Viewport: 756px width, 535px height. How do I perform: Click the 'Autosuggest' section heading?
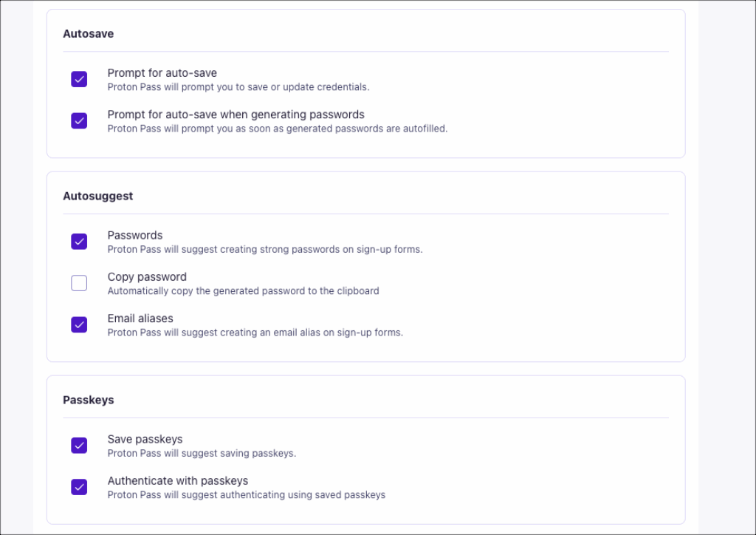pos(97,196)
